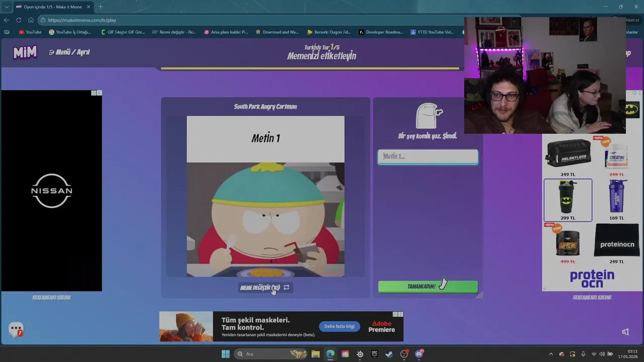
Task: Click the taskbar Ara search box
Action: (x=272, y=354)
